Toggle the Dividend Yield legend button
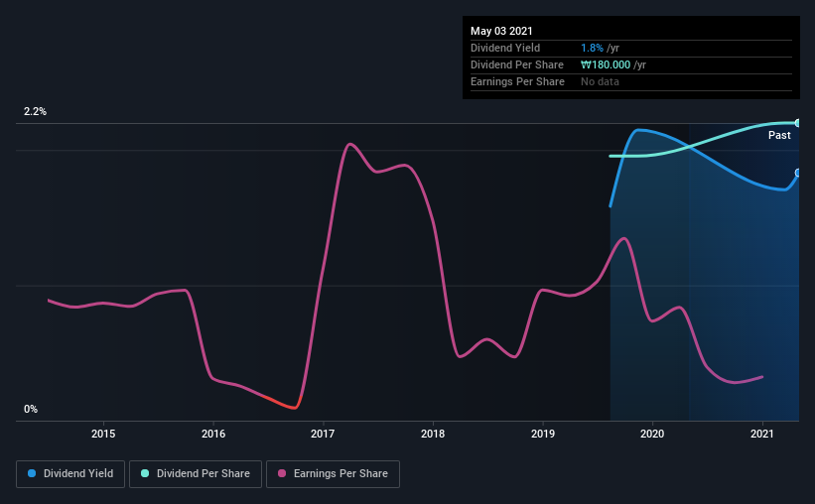The width and height of the screenshot is (815, 504). 70,474
